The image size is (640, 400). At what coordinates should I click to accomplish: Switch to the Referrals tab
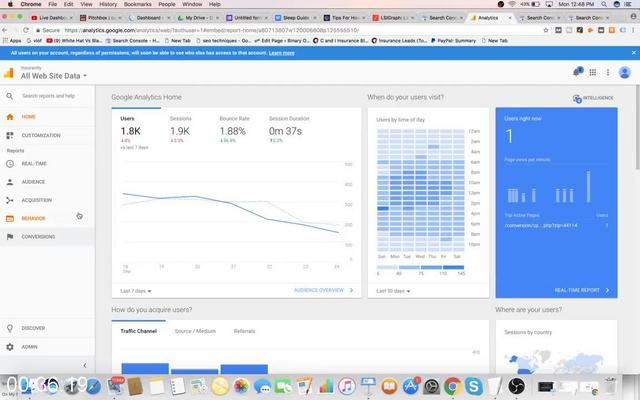click(x=244, y=331)
